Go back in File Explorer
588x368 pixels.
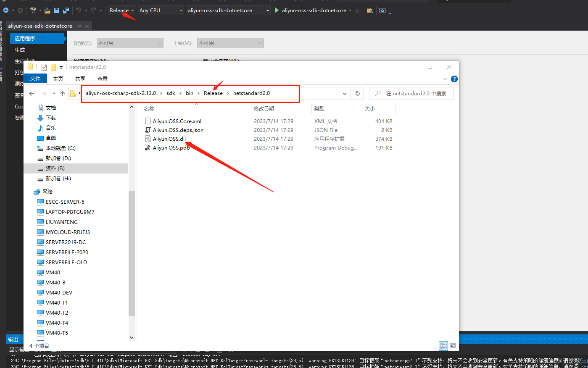[x=32, y=93]
